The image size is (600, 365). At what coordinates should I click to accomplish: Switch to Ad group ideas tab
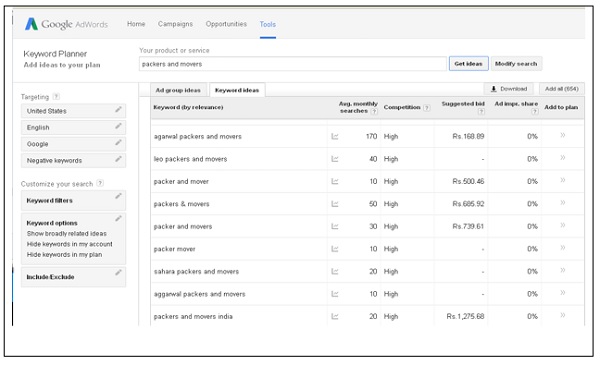pyautogui.click(x=178, y=90)
